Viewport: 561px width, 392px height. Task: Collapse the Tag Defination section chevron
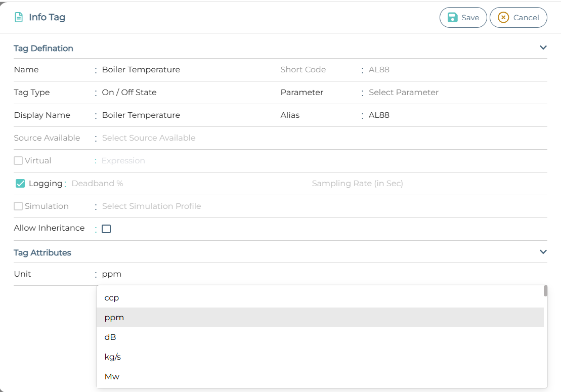click(543, 48)
